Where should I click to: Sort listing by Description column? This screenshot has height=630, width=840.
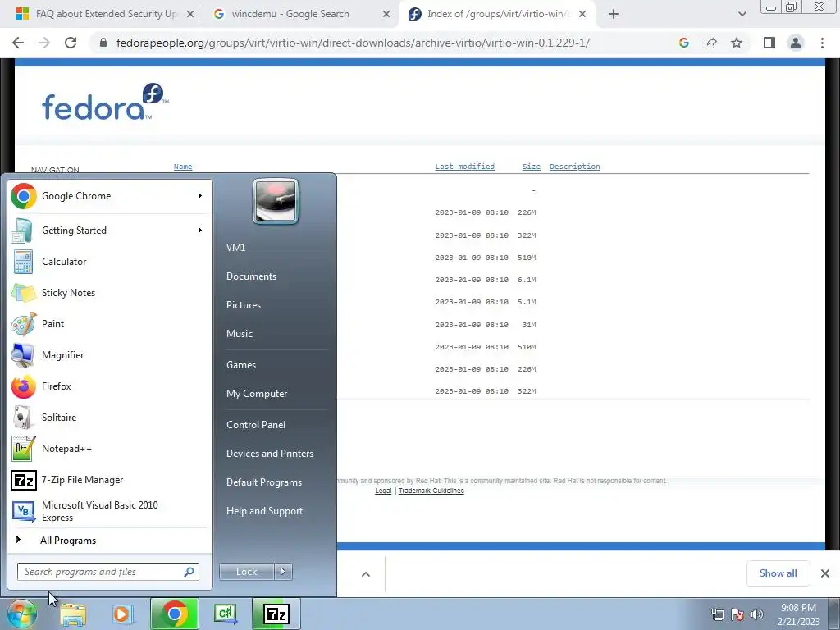[574, 167]
